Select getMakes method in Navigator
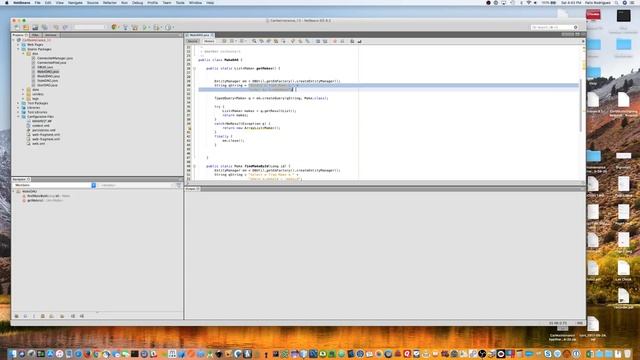 coord(42,200)
